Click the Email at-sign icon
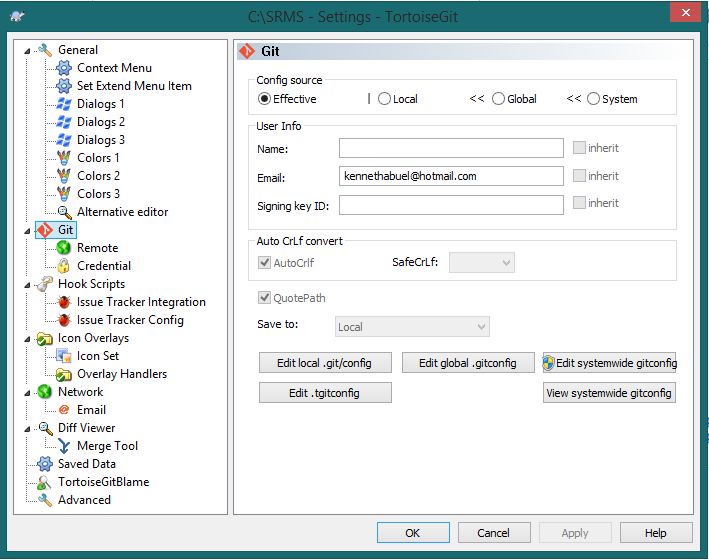Screen dimensions: 709x560 coord(64,410)
